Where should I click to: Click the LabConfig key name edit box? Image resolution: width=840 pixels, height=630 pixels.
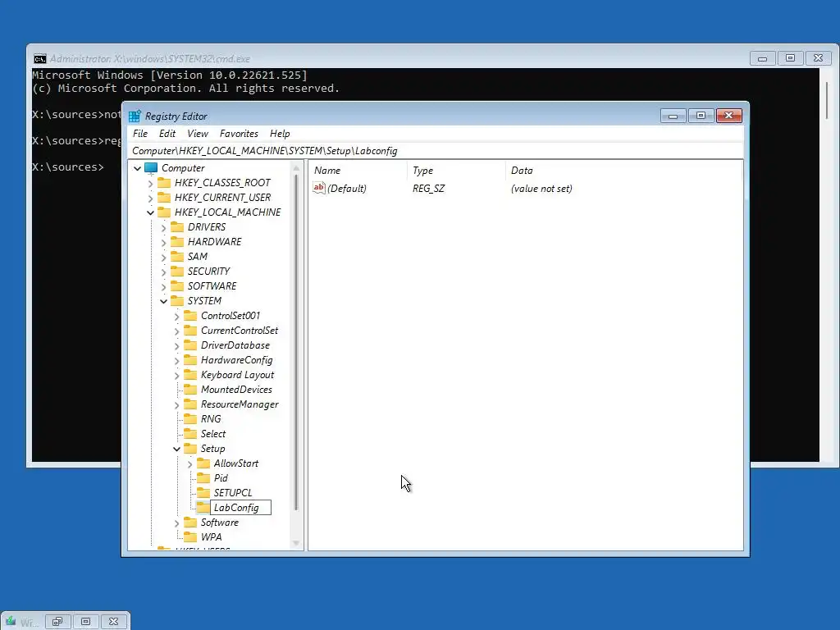[240, 507]
